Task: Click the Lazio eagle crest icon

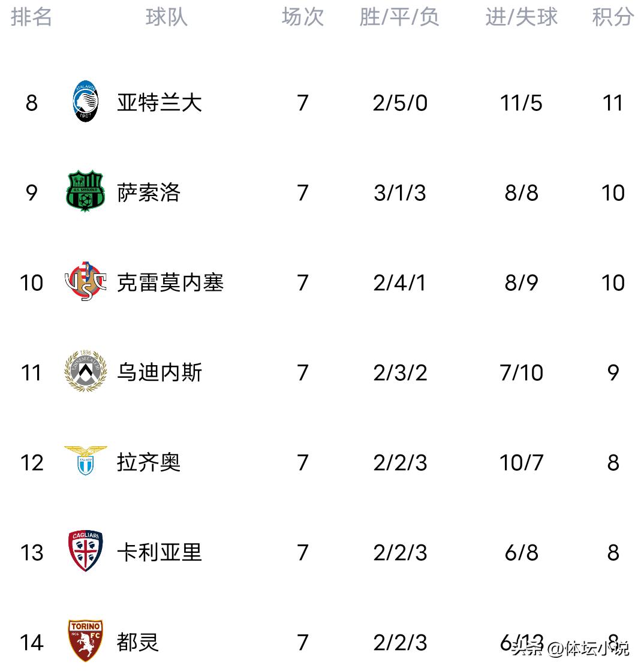Action: click(x=86, y=461)
